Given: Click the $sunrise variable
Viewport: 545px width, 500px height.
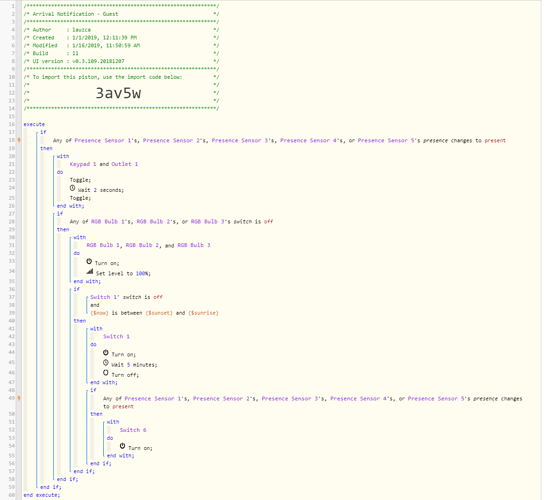Looking at the screenshot, I should click(x=203, y=313).
